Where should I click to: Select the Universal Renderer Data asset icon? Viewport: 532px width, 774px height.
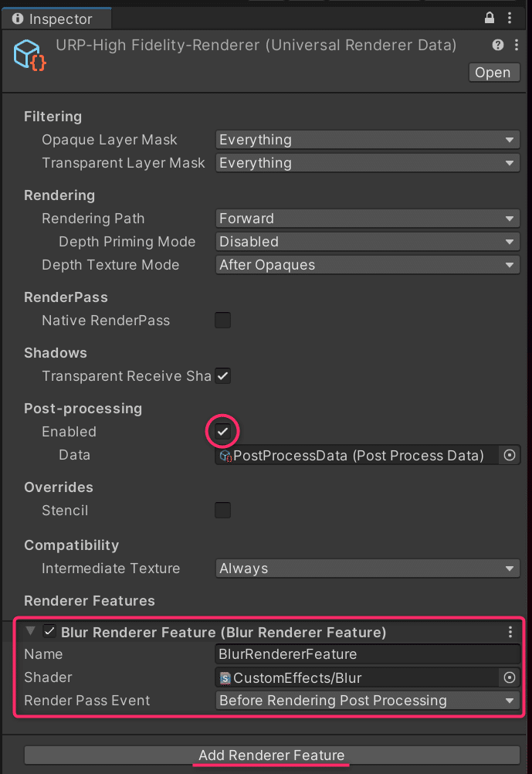[28, 56]
